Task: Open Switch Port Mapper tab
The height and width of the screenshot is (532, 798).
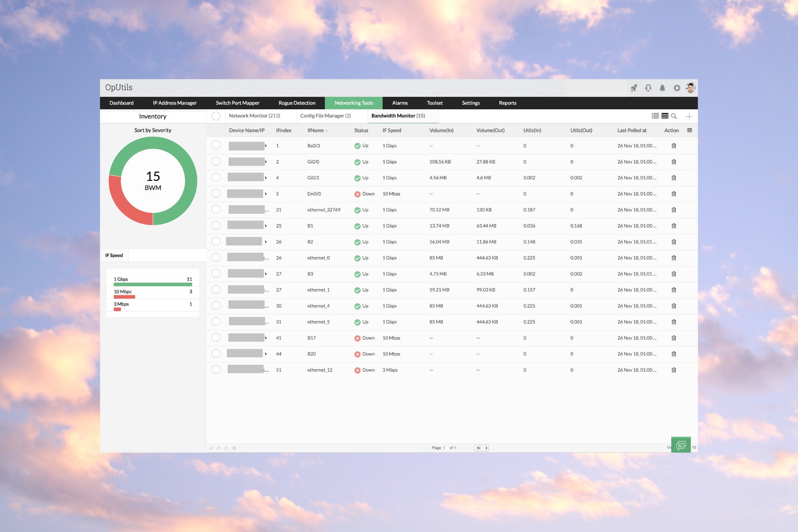Action: tap(237, 103)
